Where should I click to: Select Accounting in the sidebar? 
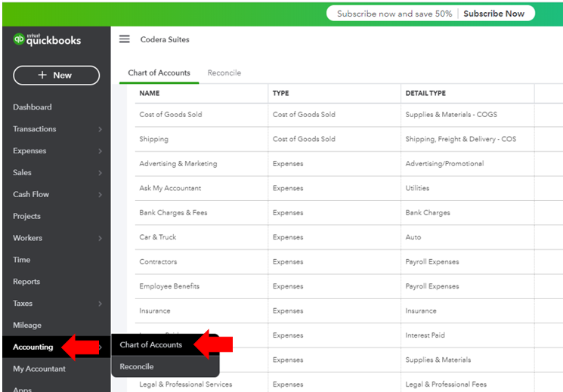33,347
